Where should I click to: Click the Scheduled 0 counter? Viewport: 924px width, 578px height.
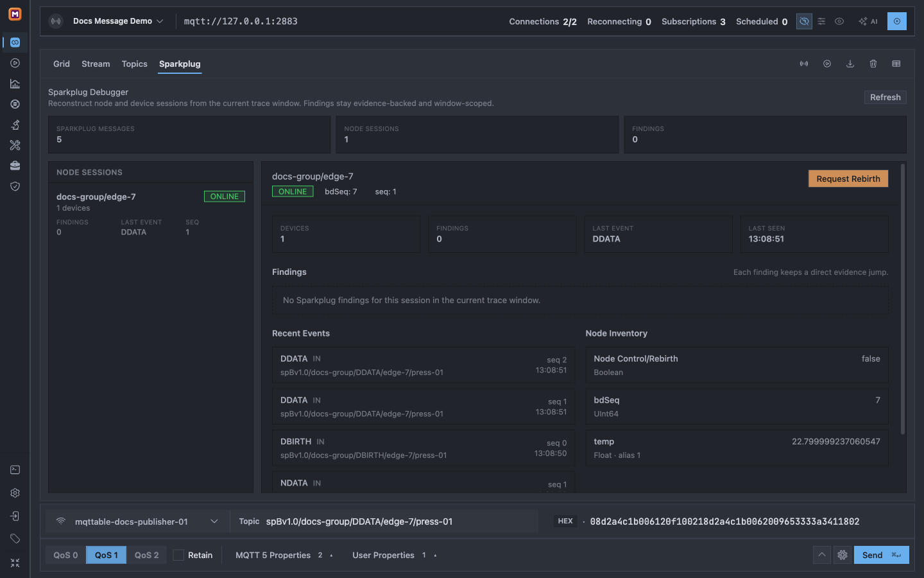click(762, 21)
